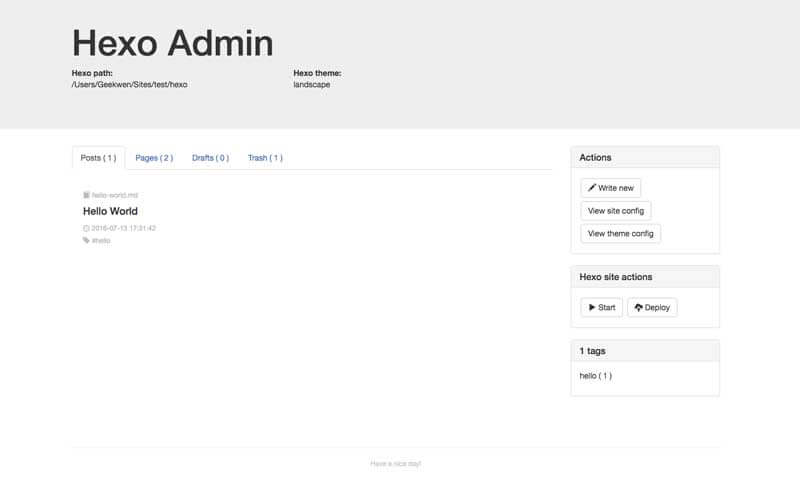Click the pencil icon on Write new
The width and height of the screenshot is (800, 500).
[x=592, y=188]
